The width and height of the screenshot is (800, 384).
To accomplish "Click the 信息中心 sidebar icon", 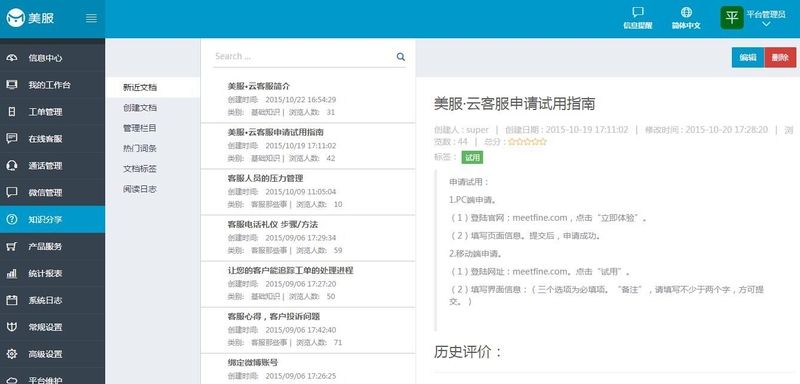I will point(12,58).
